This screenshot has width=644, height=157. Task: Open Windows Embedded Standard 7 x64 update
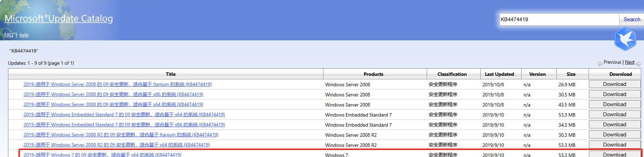[x=124, y=115]
